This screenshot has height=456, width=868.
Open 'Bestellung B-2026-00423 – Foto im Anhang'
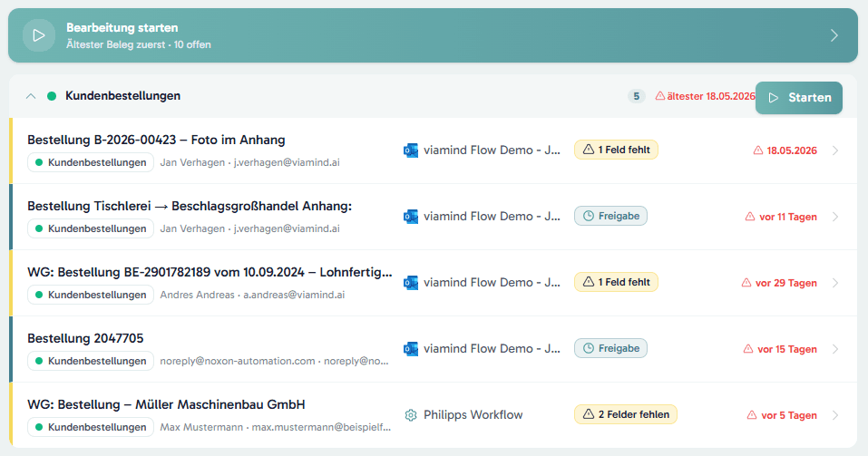[x=156, y=140]
